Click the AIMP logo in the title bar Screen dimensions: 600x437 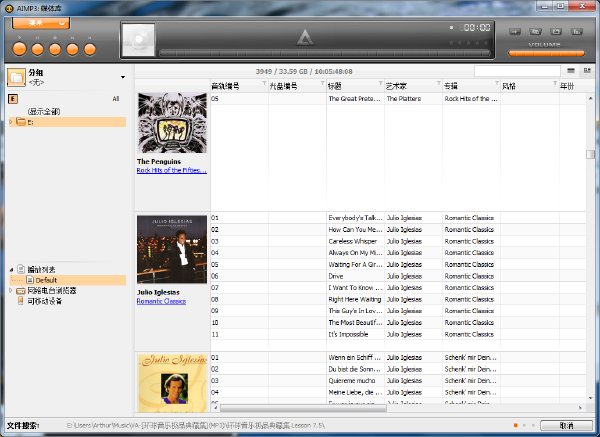(x=9, y=8)
